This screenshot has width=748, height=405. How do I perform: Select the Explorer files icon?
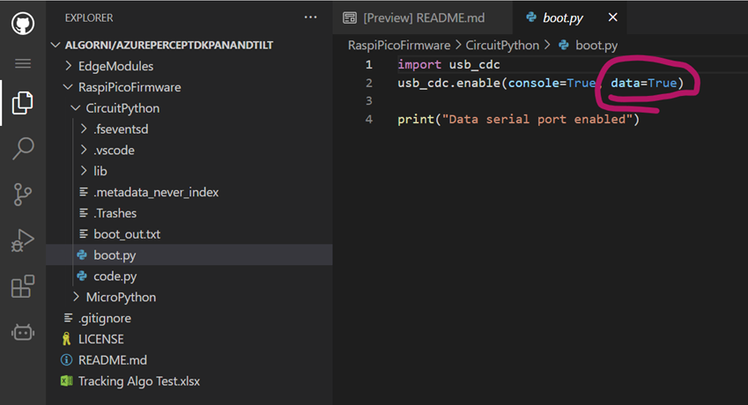coord(23,103)
